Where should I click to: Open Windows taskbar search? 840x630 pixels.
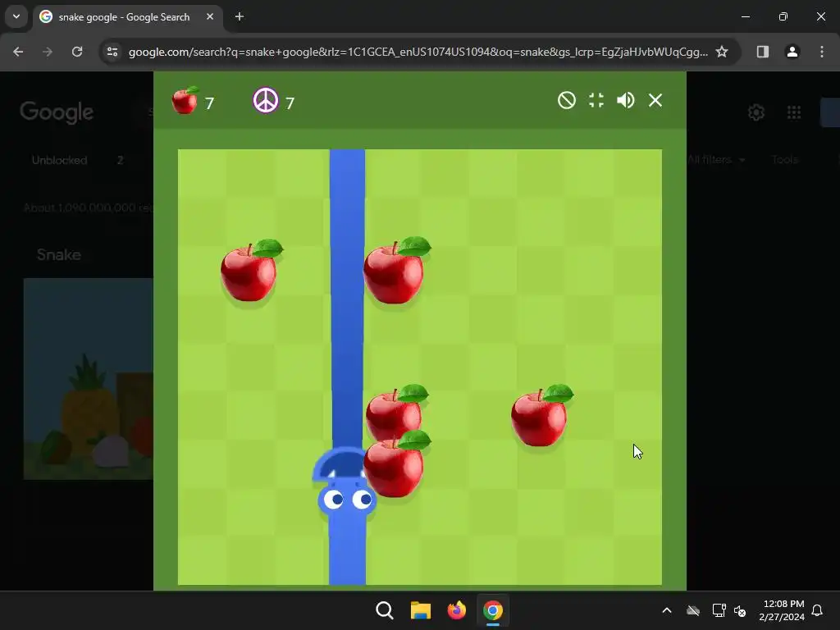click(x=384, y=610)
